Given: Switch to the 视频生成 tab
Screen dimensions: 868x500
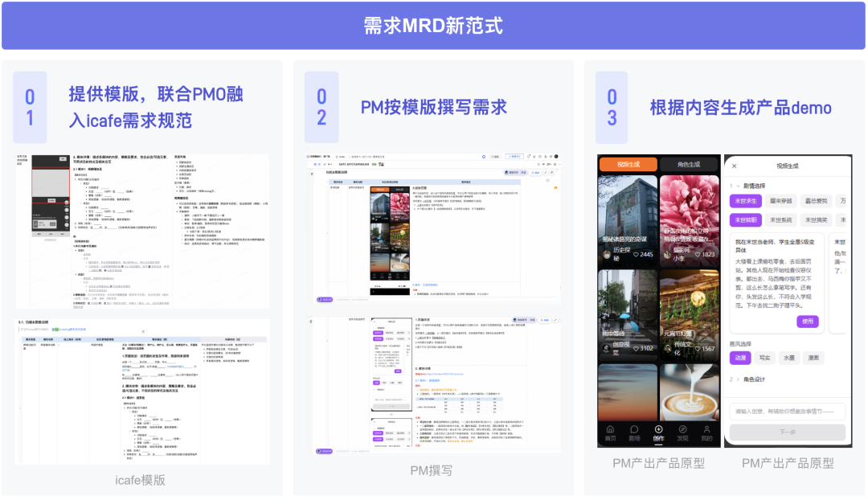Looking at the screenshot, I should click(628, 165).
